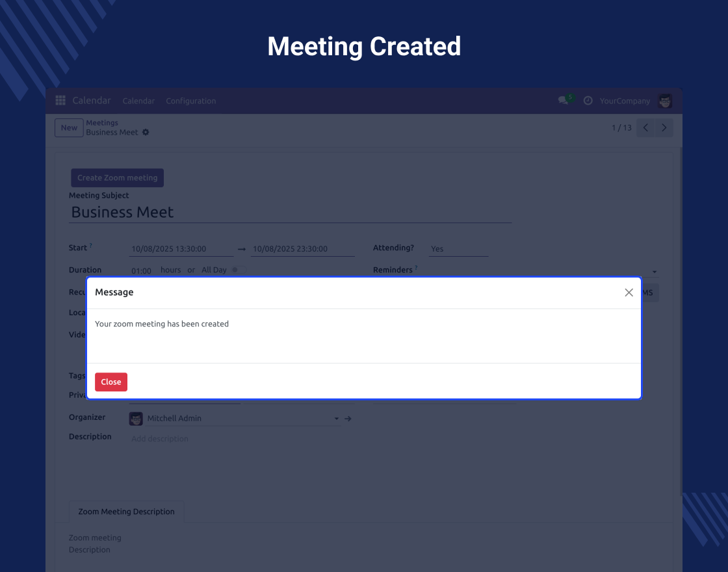This screenshot has height=572, width=728.
Task: Dismiss the Message dialog with X
Action: click(x=629, y=292)
